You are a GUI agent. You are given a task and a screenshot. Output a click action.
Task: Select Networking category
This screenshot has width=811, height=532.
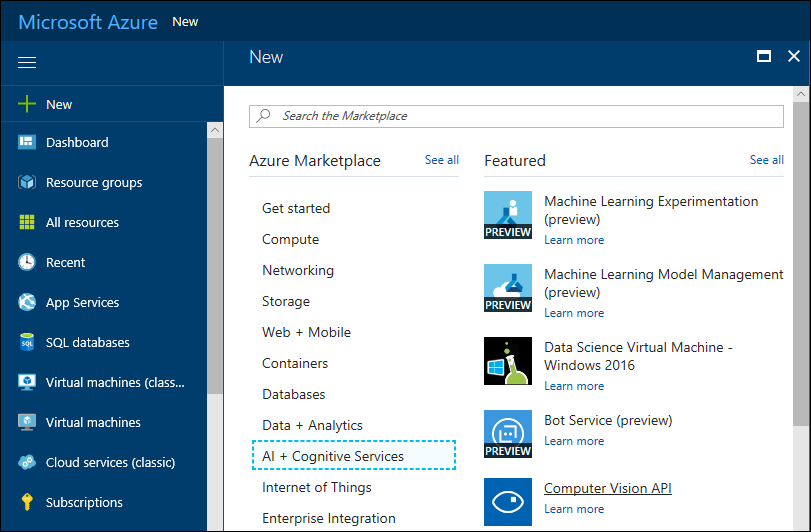[x=298, y=270]
